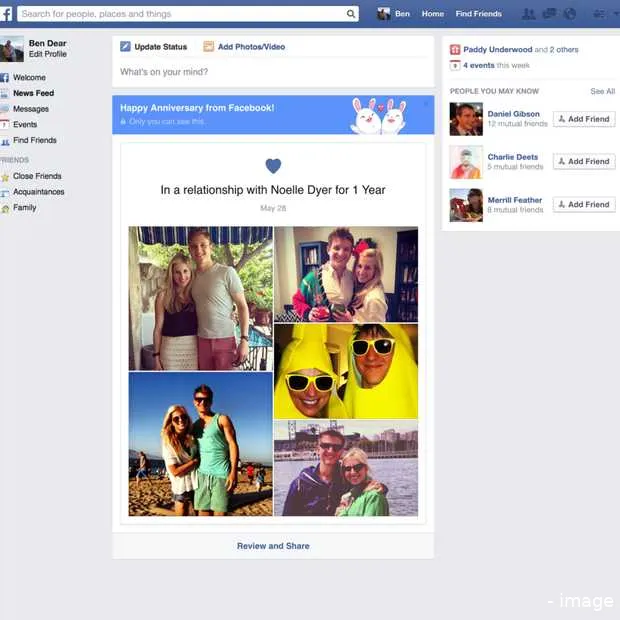Click Review and Share

click(x=273, y=546)
